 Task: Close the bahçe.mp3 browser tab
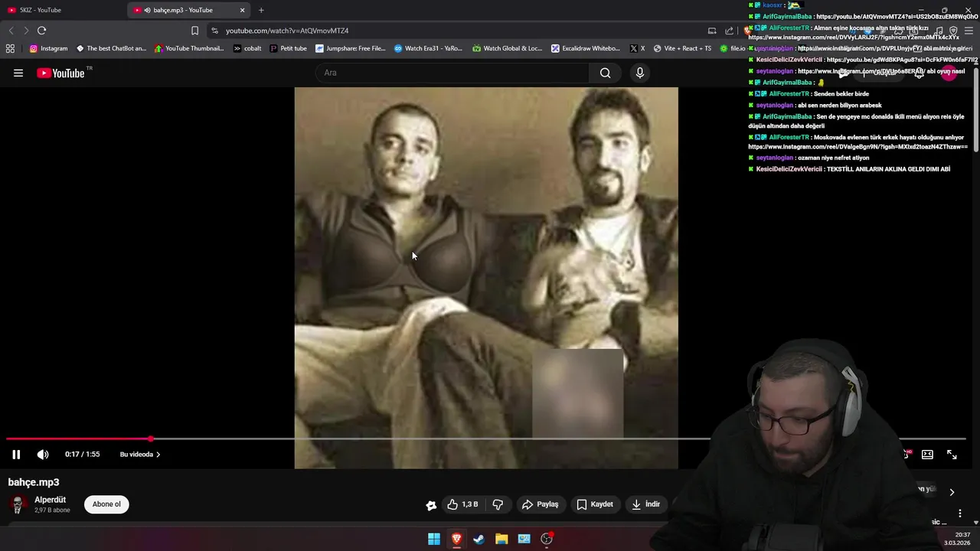[x=243, y=10]
